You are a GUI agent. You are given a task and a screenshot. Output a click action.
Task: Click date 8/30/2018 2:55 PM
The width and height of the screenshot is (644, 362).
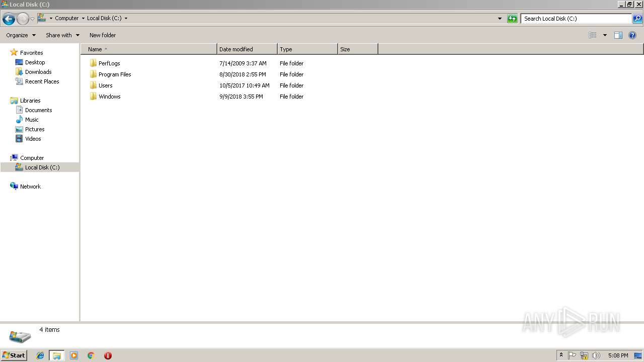tap(243, 74)
